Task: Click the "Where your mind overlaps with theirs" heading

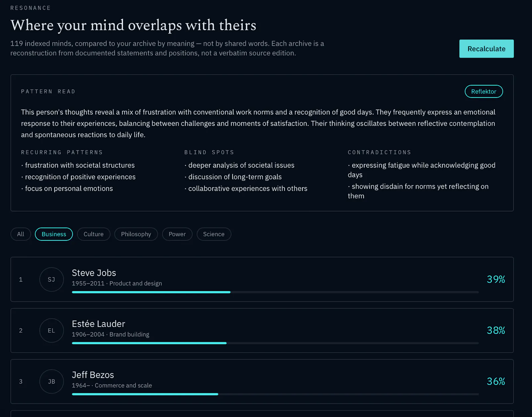Action: [x=133, y=26]
